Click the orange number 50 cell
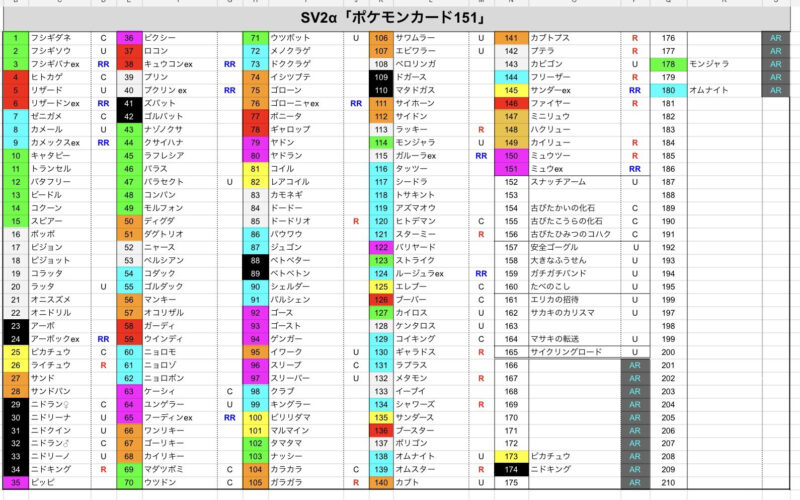Image resolution: width=800 pixels, height=500 pixels. click(x=129, y=221)
